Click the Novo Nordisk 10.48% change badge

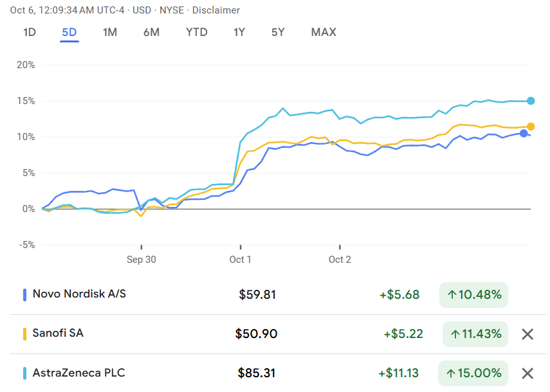point(473,295)
